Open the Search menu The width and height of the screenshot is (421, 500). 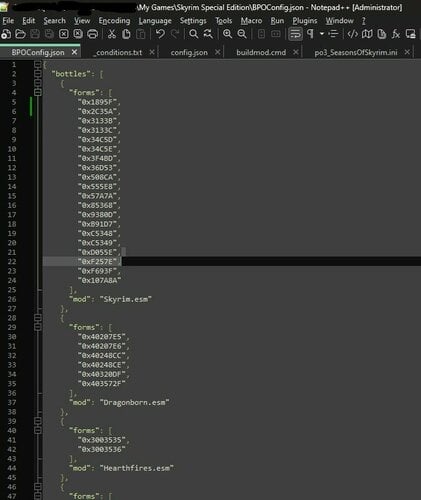[x=54, y=21]
